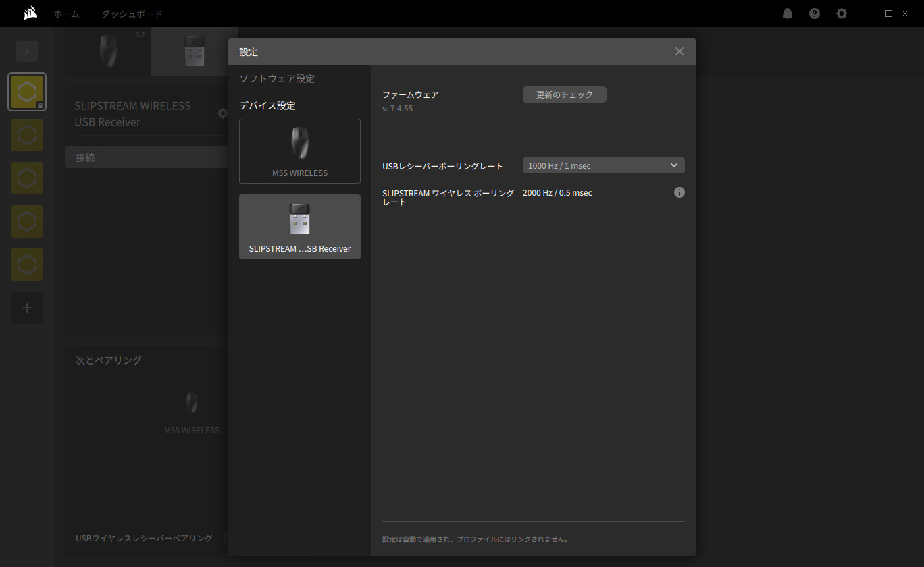Add a new profile with plus button
The height and width of the screenshot is (567, 924).
(27, 308)
